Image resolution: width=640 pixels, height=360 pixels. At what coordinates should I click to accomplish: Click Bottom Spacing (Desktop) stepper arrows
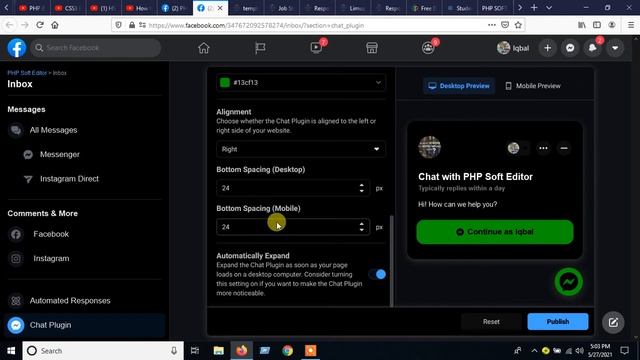click(x=362, y=188)
